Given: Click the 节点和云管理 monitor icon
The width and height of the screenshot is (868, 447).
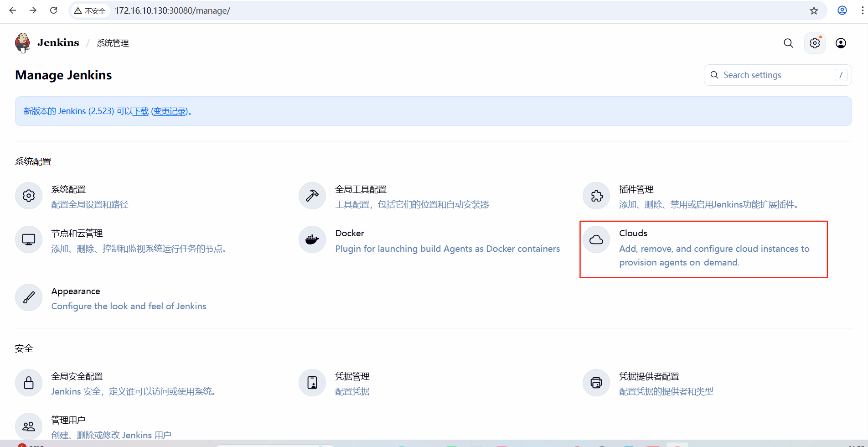Looking at the screenshot, I should pyautogui.click(x=29, y=239).
